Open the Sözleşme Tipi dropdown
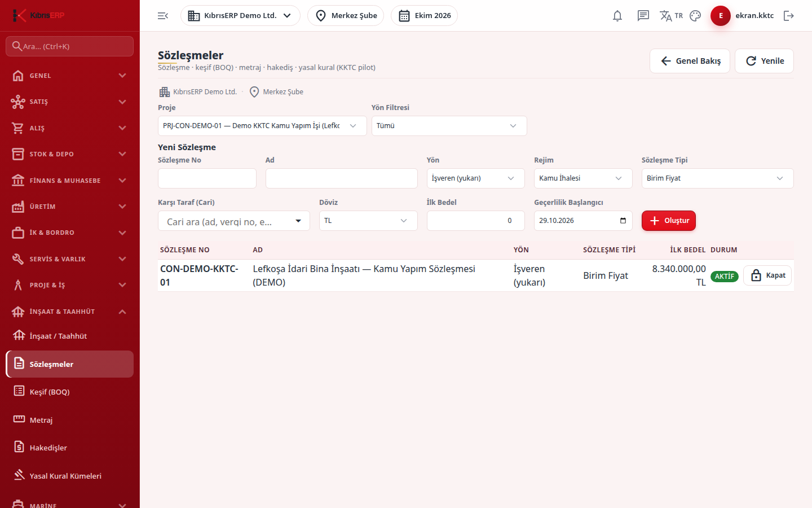 (718, 178)
